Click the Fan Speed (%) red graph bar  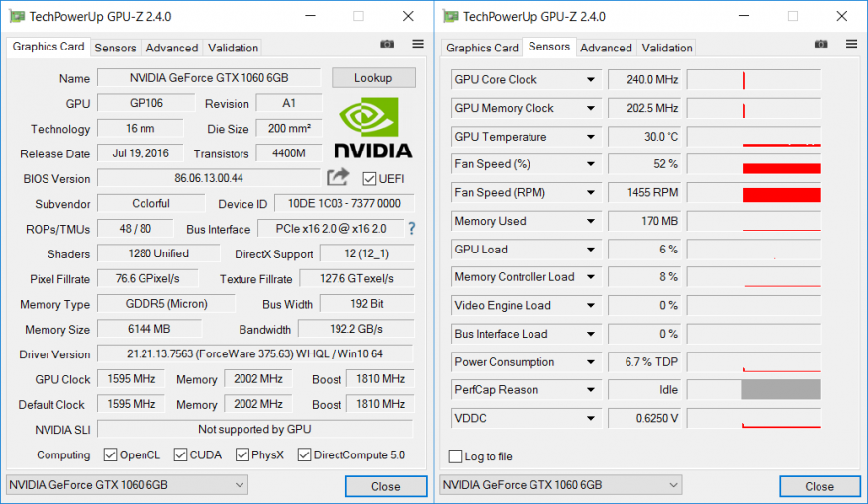[x=782, y=167]
